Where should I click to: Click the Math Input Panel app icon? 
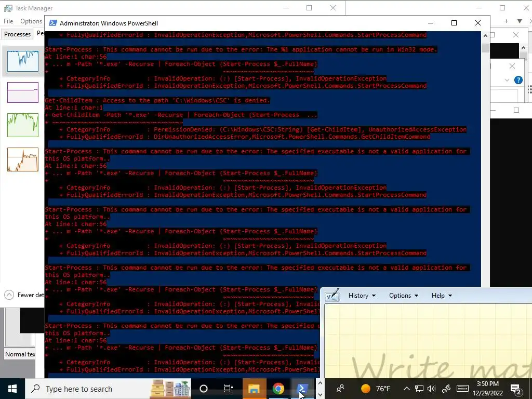(332, 296)
